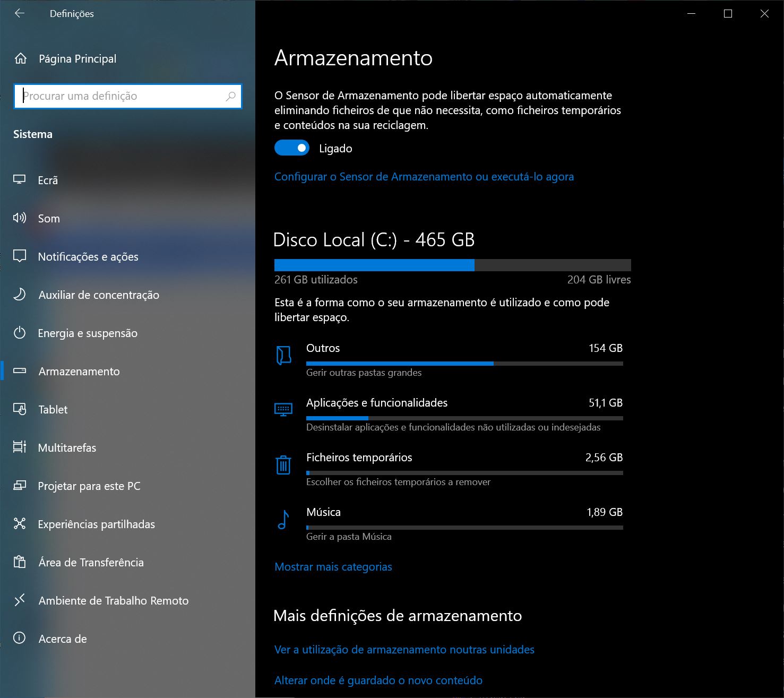Minimize the Definições window
The height and width of the screenshot is (698, 784).
(x=691, y=14)
